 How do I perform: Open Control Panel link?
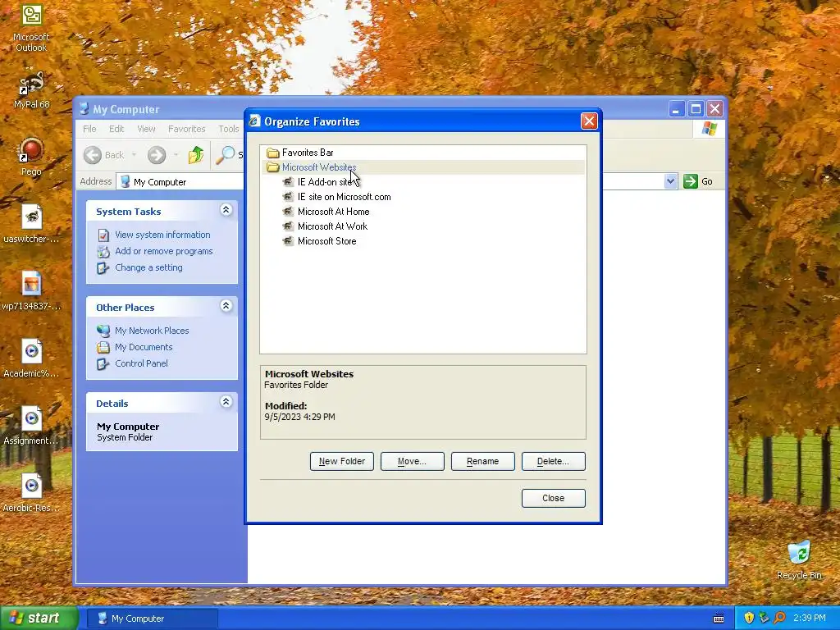tap(141, 363)
